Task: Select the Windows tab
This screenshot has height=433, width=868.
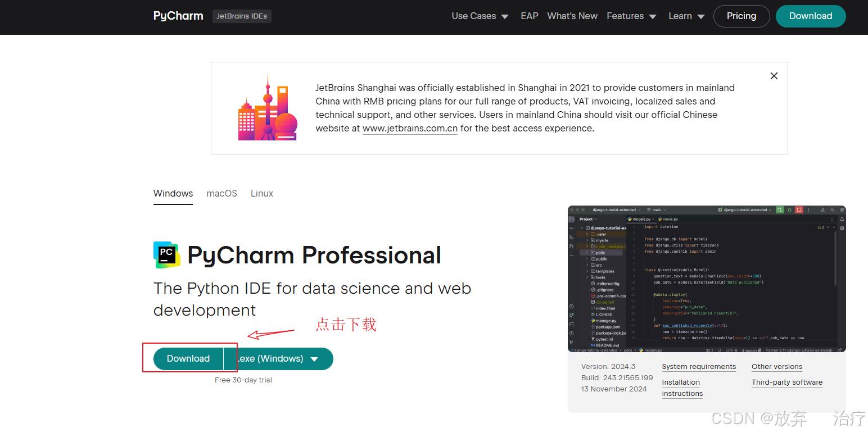Action: (173, 193)
